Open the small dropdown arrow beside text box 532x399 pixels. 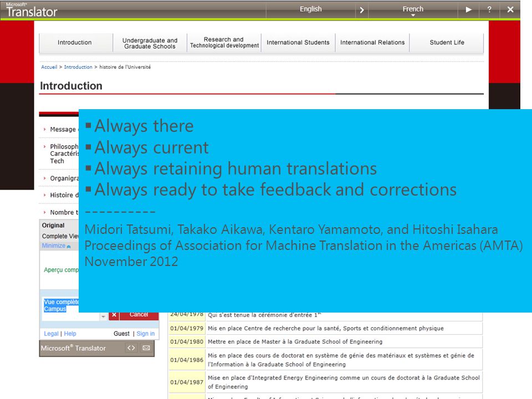[103, 316]
